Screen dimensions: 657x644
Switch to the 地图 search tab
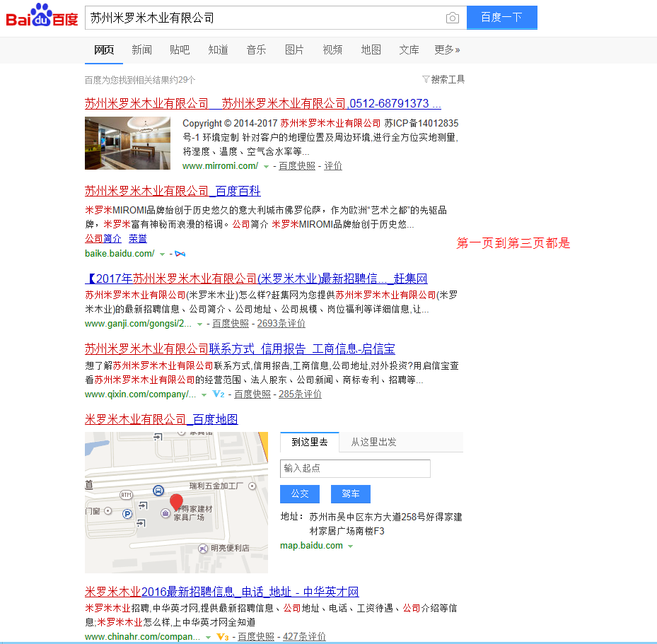coord(371,50)
